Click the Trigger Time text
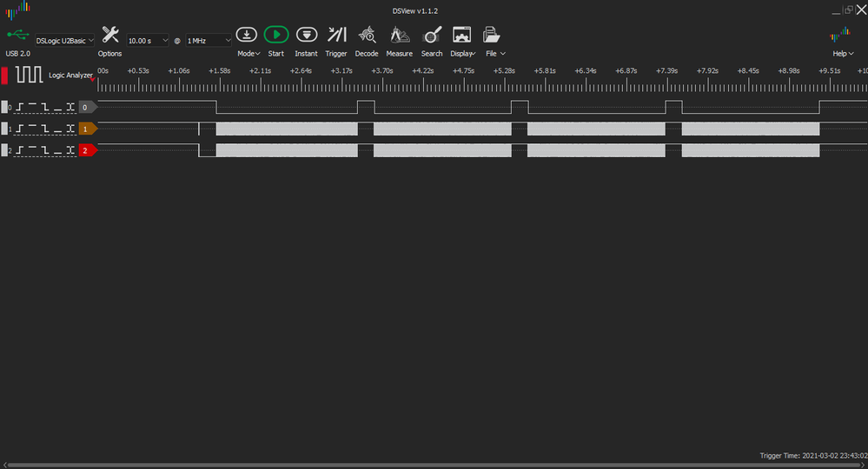Image resolution: width=868 pixels, height=469 pixels. [814, 456]
